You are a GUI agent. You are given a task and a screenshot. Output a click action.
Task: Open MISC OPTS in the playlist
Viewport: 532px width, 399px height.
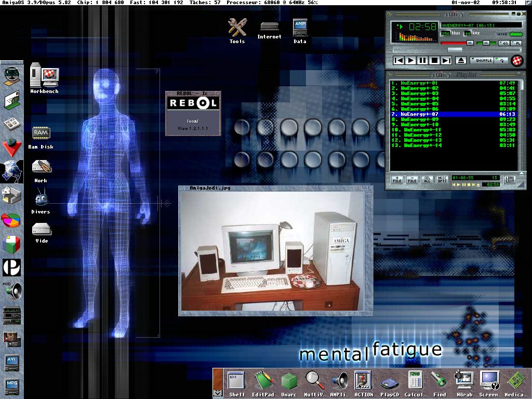442,179
